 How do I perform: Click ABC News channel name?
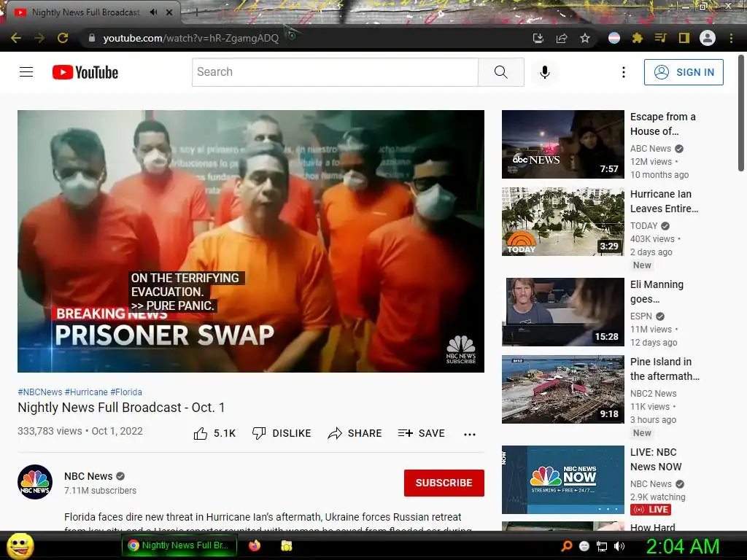point(650,149)
